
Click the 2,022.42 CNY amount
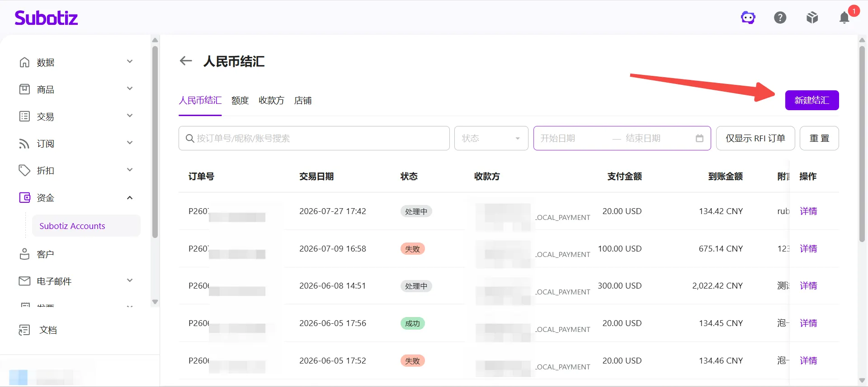pos(717,285)
